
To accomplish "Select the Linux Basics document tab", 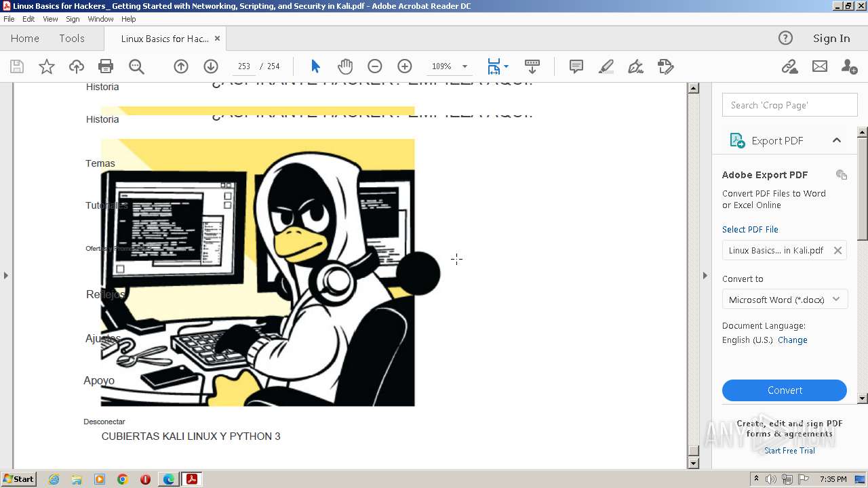I will coord(165,39).
